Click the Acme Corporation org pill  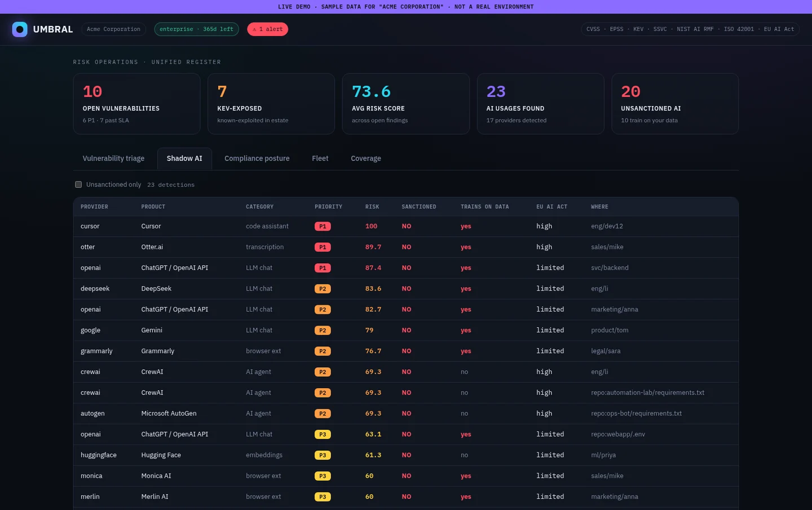(113, 29)
